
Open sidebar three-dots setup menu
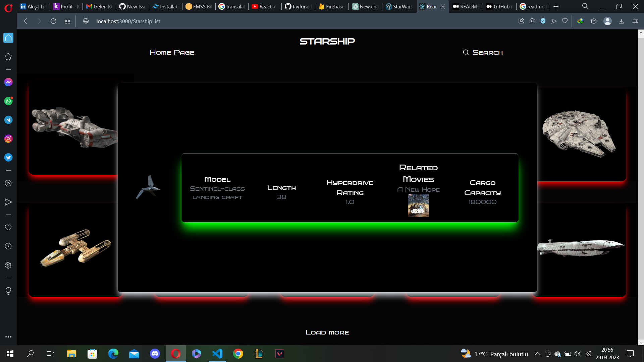point(8,337)
